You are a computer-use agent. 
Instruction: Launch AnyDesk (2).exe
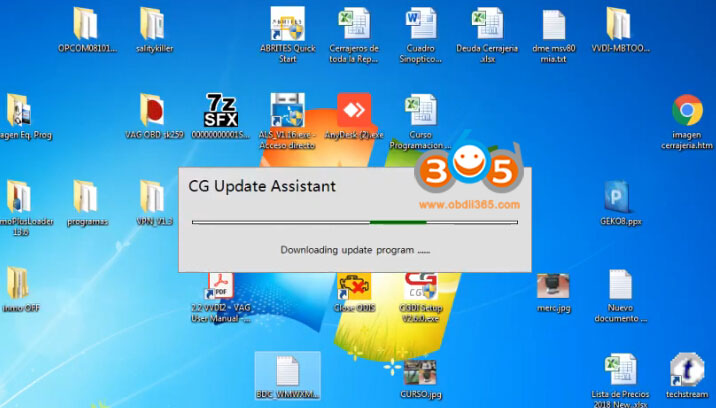pyautogui.click(x=354, y=110)
